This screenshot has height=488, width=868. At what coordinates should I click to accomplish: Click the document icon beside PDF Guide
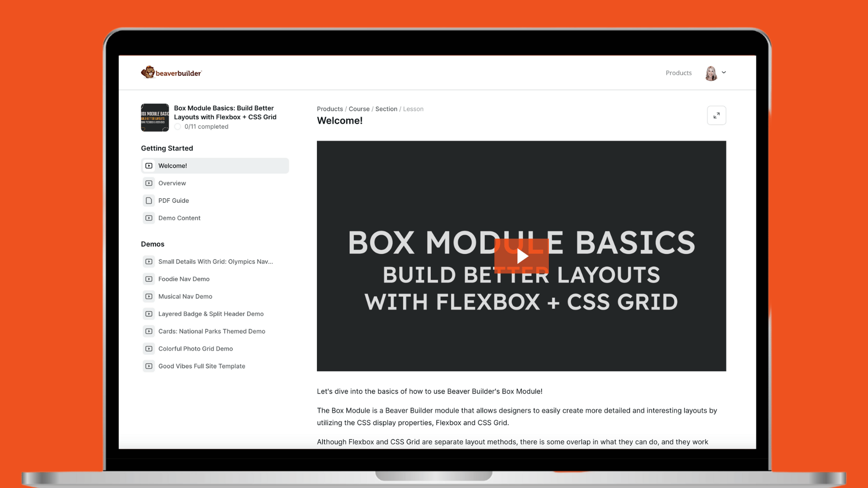pyautogui.click(x=149, y=201)
